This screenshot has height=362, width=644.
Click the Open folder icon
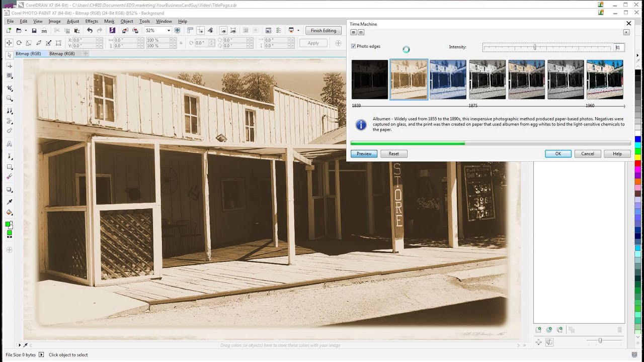[x=19, y=31]
